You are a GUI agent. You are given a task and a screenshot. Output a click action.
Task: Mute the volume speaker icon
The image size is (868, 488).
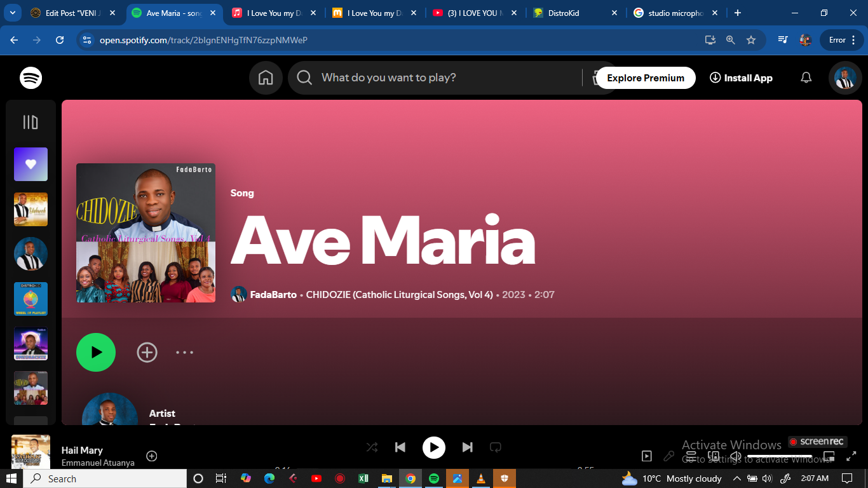(x=736, y=456)
